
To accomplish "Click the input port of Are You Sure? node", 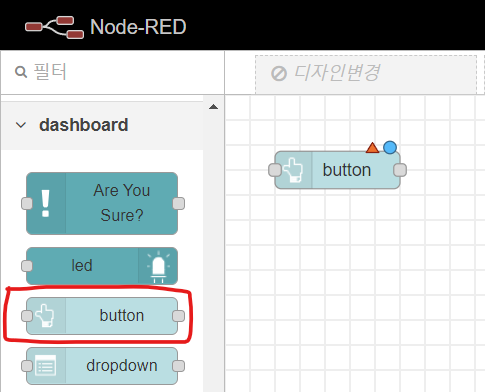I will click(27, 203).
